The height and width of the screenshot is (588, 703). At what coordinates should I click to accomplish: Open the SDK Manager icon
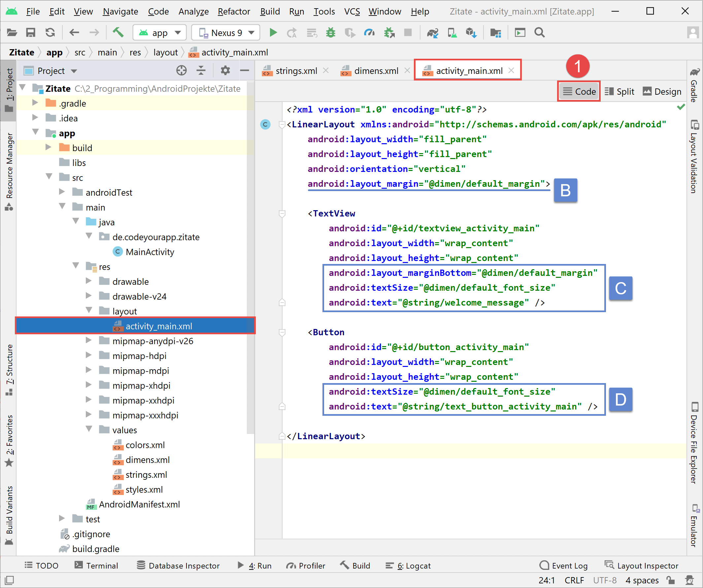[x=471, y=33]
